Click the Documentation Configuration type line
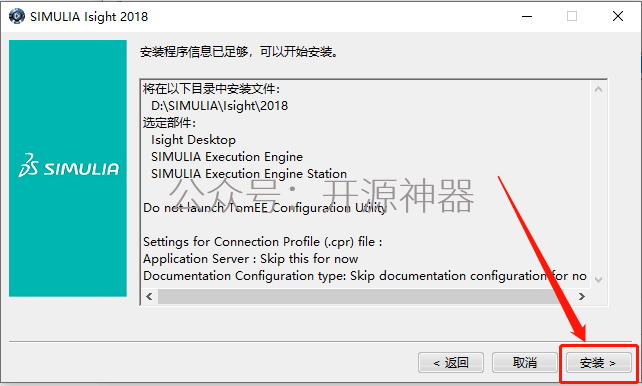 pos(365,276)
